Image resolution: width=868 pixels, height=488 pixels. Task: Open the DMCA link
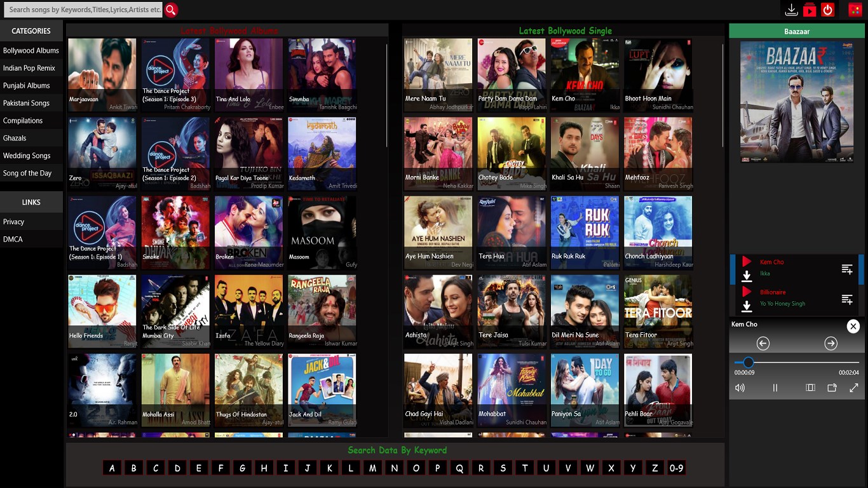click(x=31, y=239)
